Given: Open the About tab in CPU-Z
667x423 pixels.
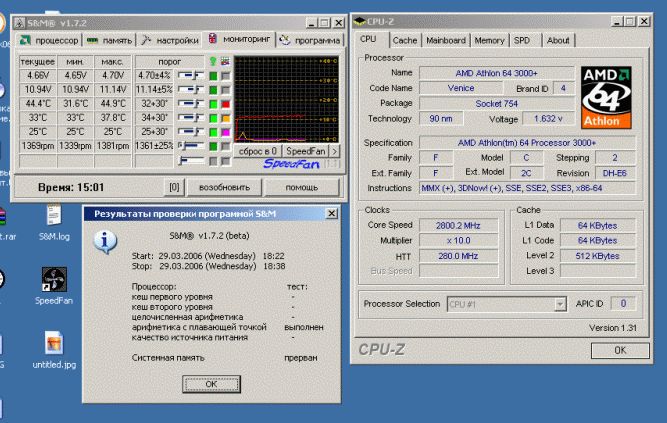Looking at the screenshot, I should point(558,40).
